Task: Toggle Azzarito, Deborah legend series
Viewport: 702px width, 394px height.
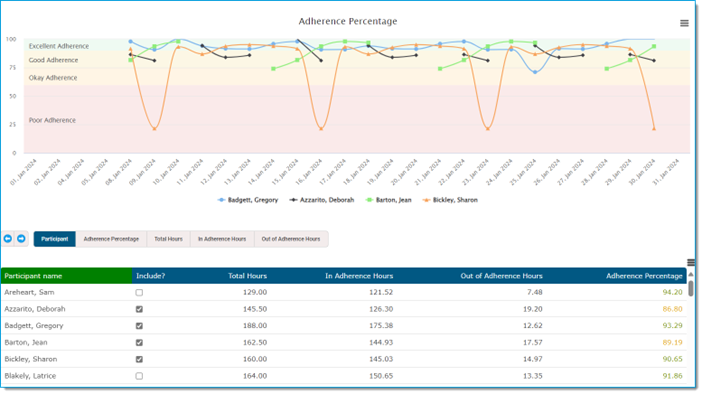Action: [x=321, y=200]
